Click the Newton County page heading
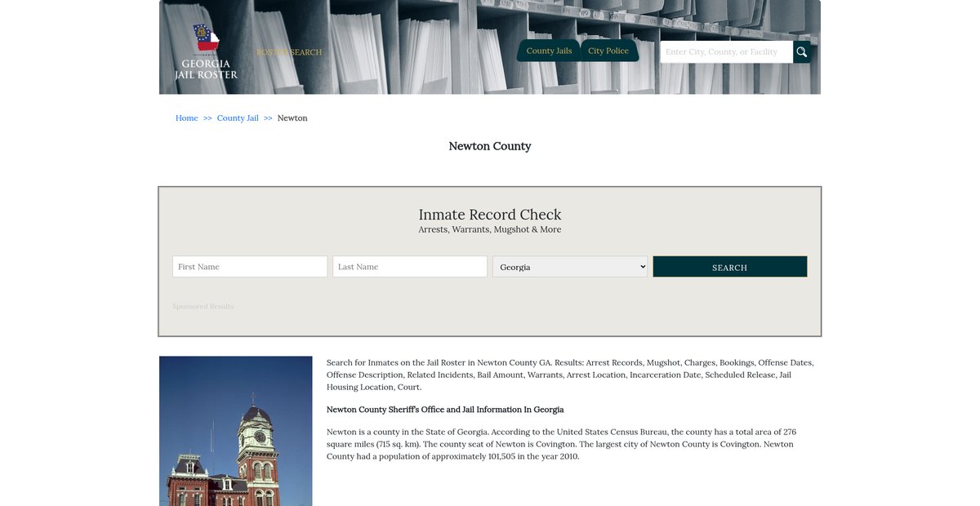This screenshot has width=980, height=506. (x=490, y=146)
